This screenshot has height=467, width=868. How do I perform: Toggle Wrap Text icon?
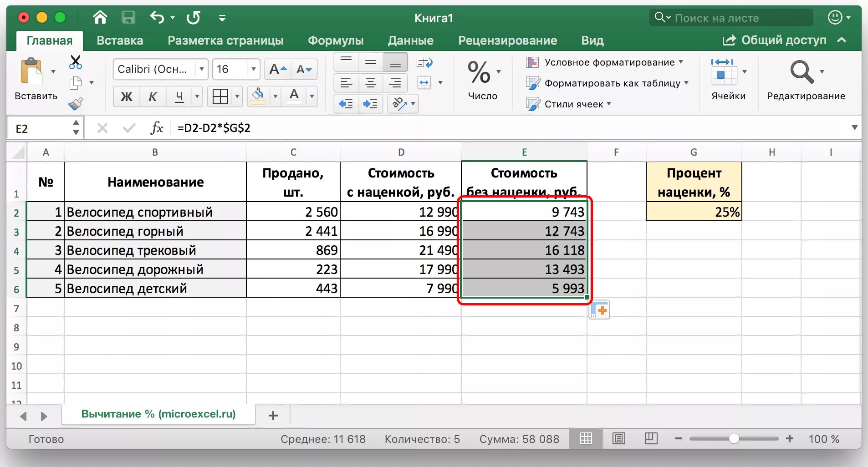coord(424,62)
